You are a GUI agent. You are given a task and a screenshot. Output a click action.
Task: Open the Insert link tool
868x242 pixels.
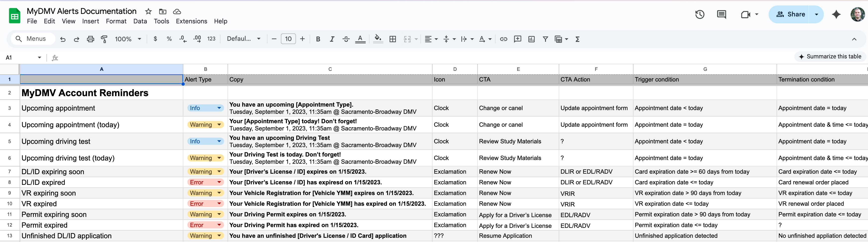[503, 39]
